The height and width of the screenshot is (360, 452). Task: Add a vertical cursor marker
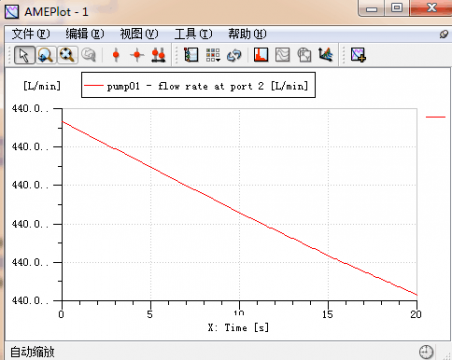point(116,55)
